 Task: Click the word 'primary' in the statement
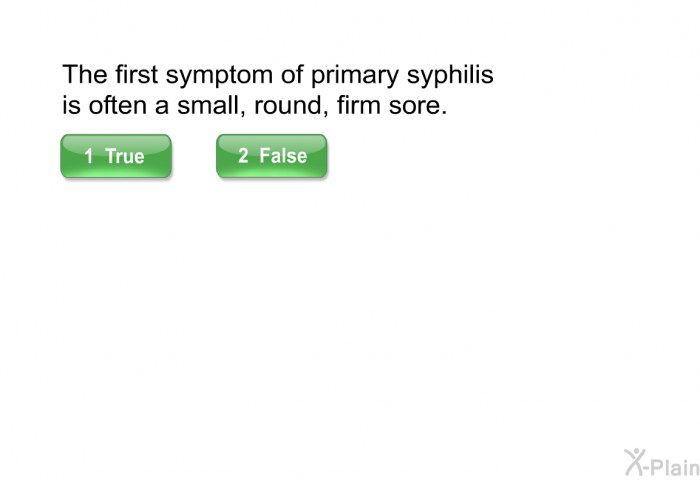(x=354, y=75)
